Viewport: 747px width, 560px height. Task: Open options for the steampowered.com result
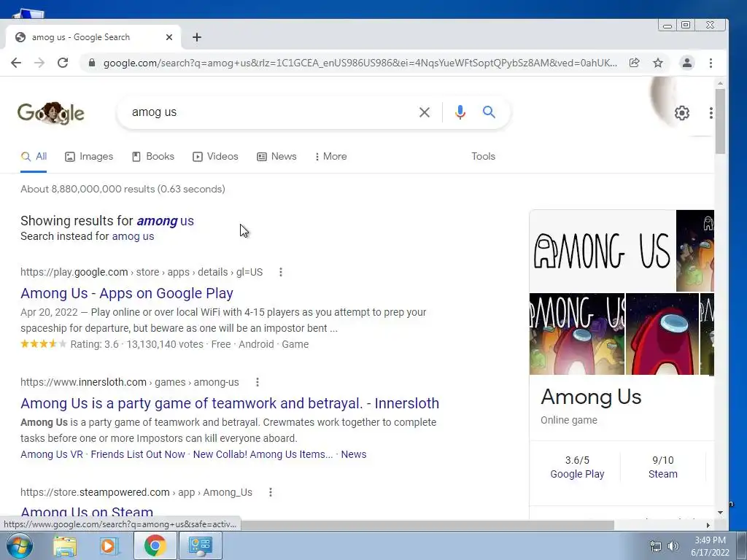click(270, 492)
